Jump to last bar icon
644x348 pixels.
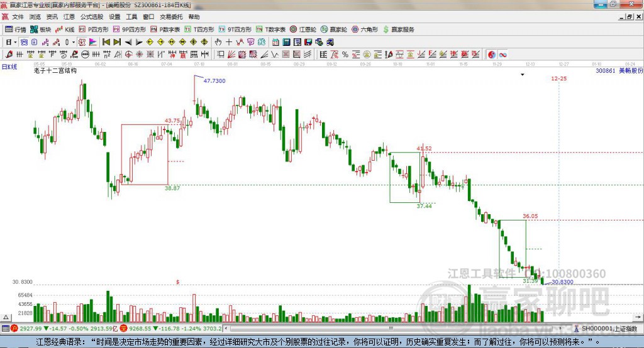(117, 42)
